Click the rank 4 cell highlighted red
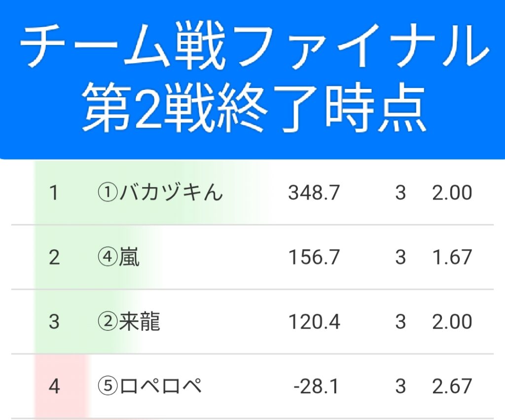 pos(54,386)
